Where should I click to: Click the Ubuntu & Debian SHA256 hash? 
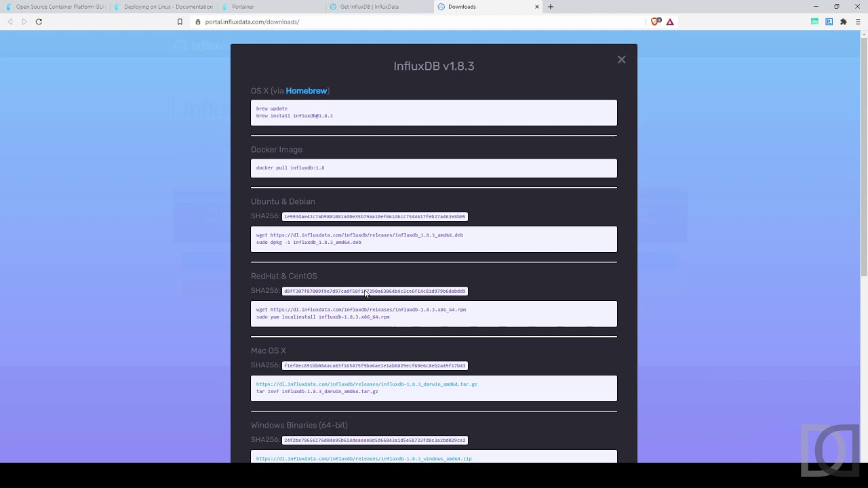point(375,217)
